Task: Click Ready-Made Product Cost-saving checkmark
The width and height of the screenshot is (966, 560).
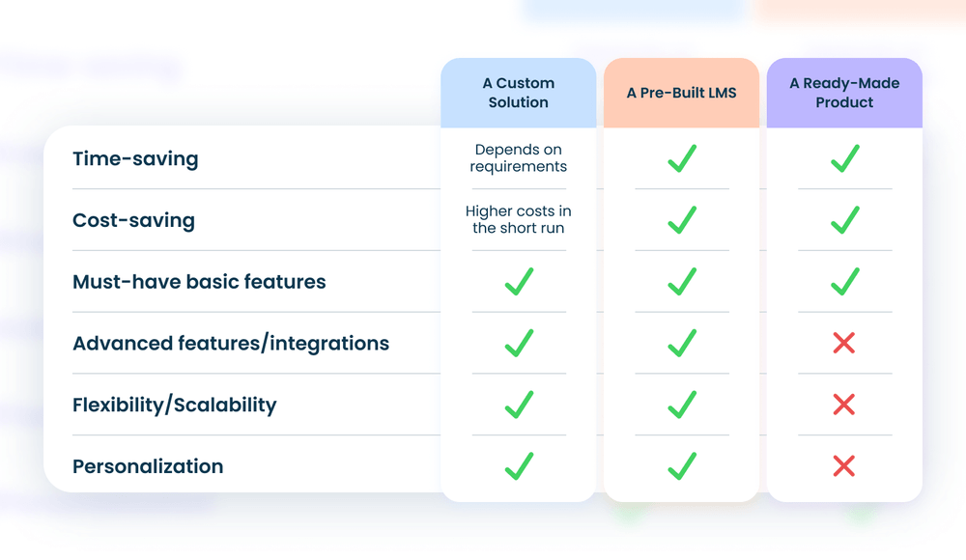Action: [844, 220]
